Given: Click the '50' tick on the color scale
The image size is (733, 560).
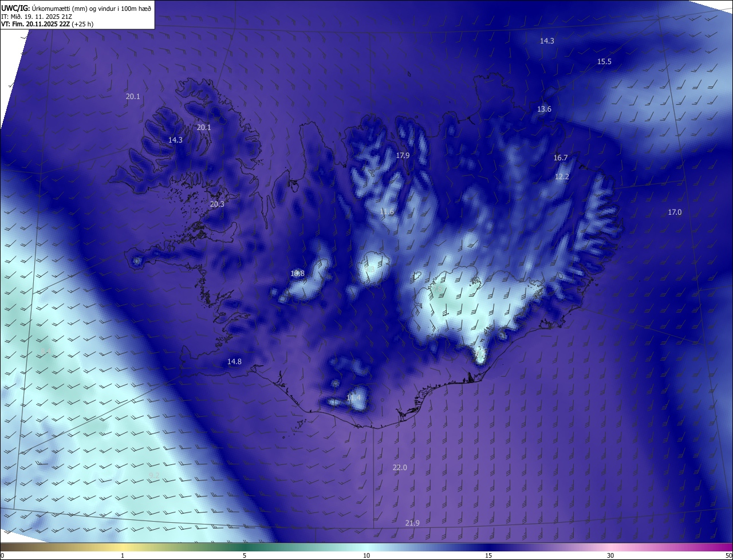Looking at the screenshot, I should coord(728,555).
